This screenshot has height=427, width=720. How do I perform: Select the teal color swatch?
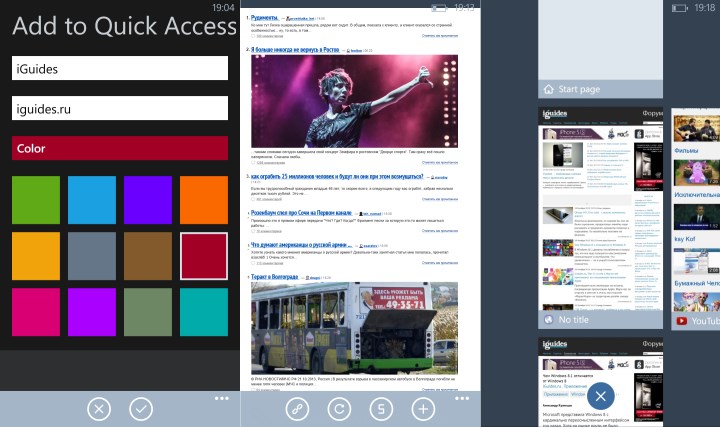[x=204, y=310]
